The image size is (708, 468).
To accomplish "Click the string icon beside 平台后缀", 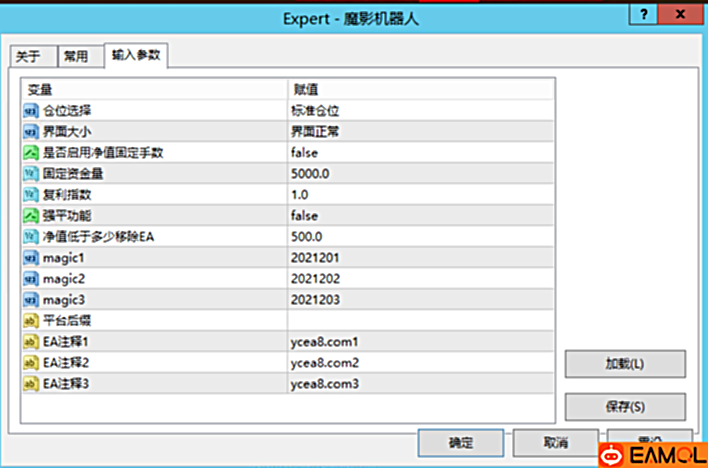I will [x=30, y=321].
